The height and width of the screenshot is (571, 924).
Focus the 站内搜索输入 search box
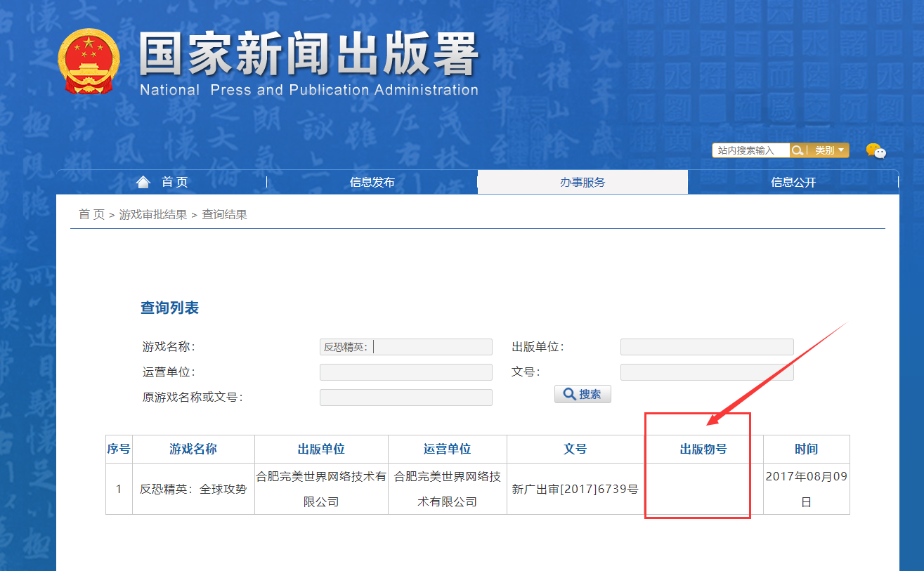tap(750, 150)
